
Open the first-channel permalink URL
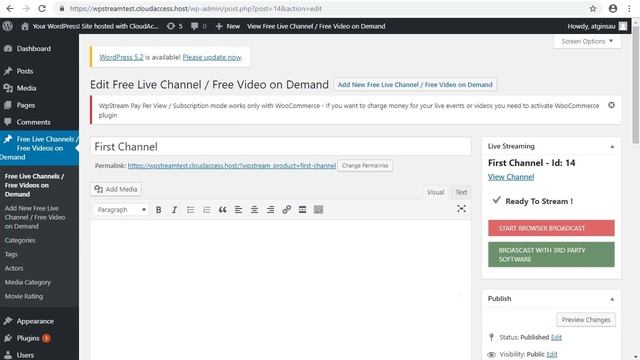[x=232, y=166]
